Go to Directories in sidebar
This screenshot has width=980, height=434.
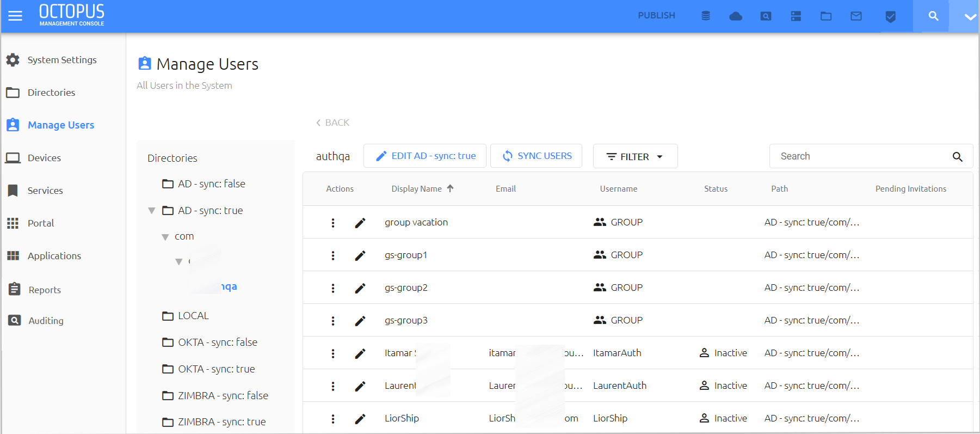(41, 93)
